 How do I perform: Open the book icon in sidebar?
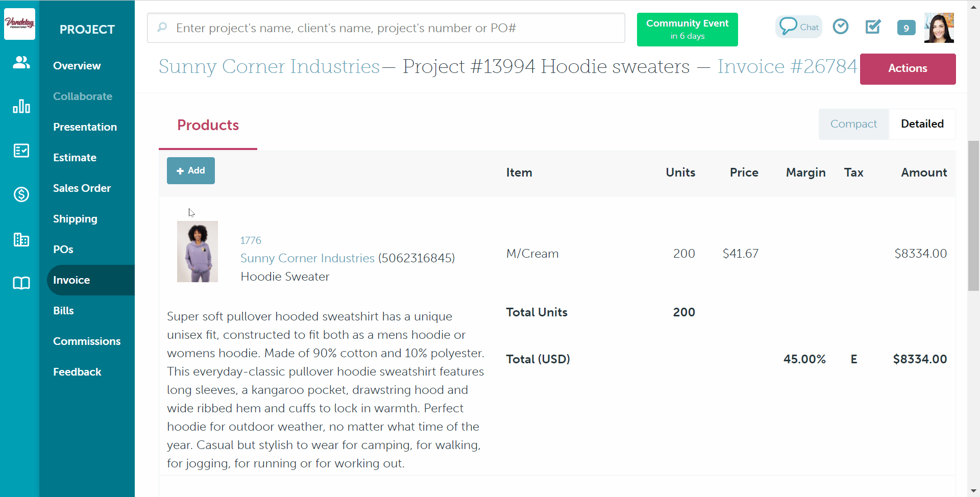[x=21, y=283]
